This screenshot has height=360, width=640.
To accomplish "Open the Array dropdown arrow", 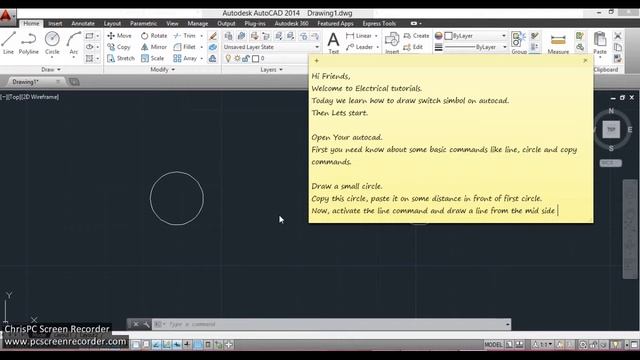I will click(x=202, y=58).
